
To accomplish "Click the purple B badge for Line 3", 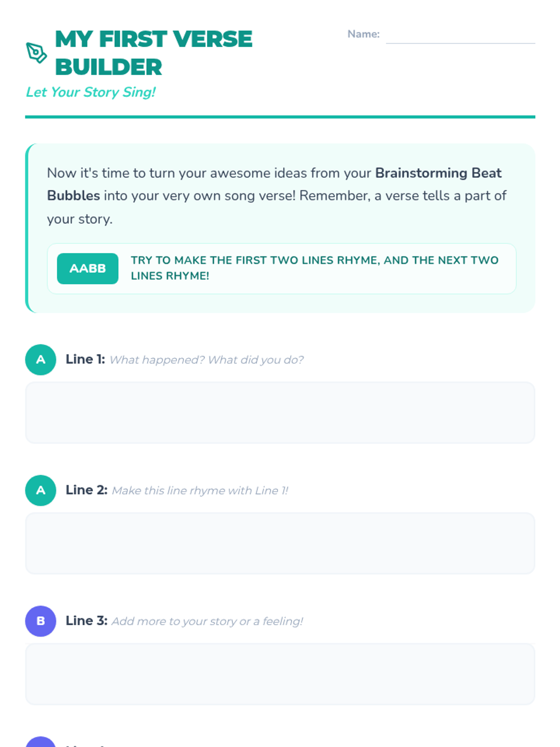I will pyautogui.click(x=41, y=621).
